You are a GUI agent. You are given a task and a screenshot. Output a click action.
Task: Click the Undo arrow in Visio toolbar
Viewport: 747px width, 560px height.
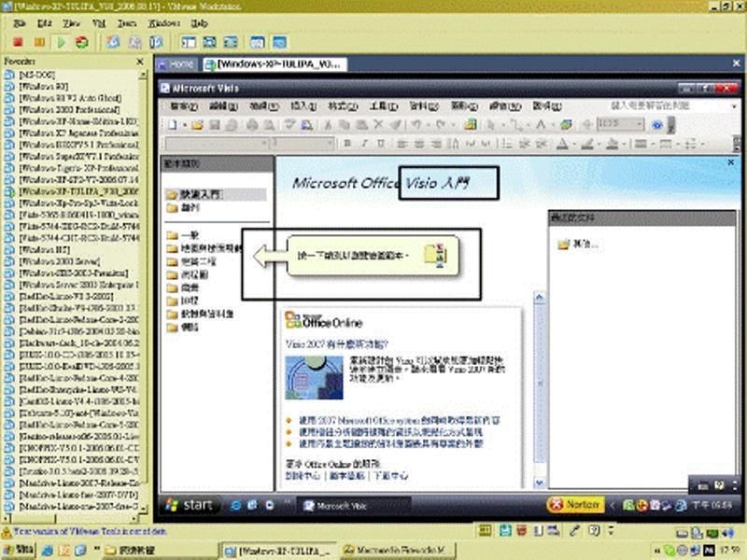click(416, 125)
